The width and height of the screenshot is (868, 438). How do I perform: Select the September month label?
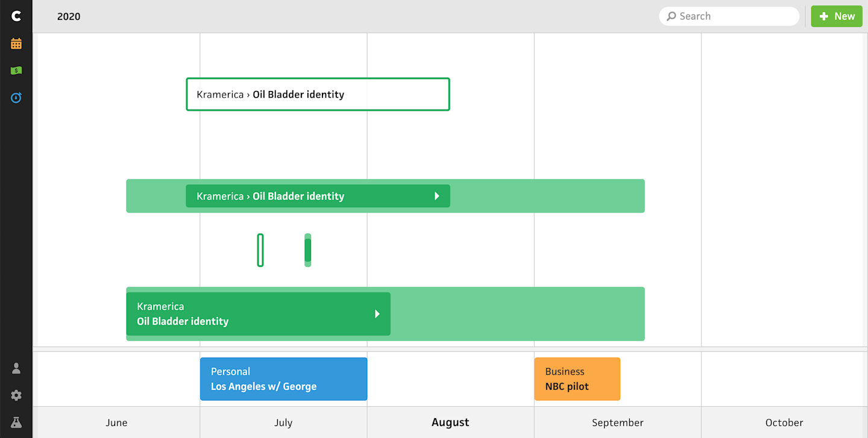coord(618,422)
